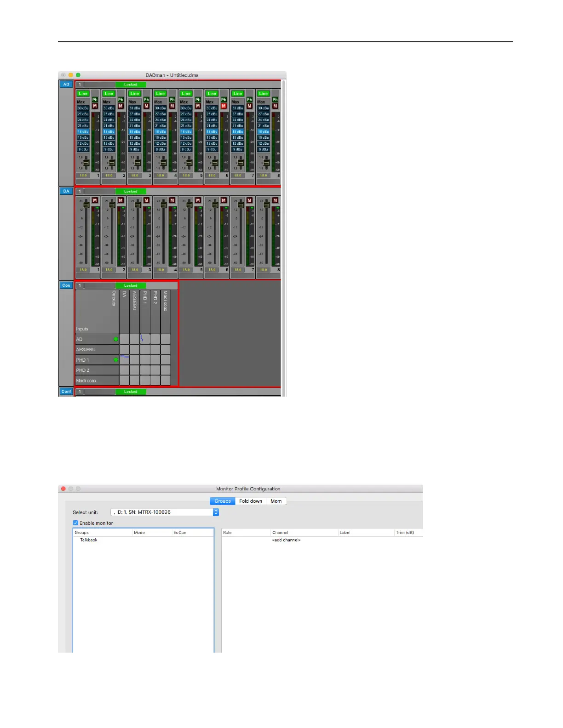Mute DA channel 5 with M button

coord(198,200)
